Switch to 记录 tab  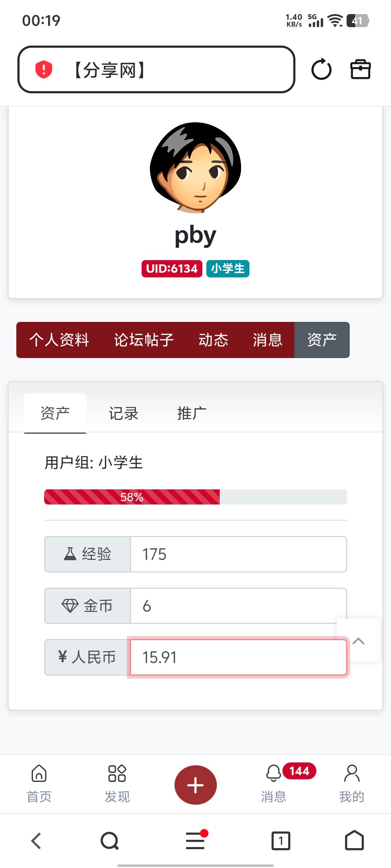pos(124,413)
